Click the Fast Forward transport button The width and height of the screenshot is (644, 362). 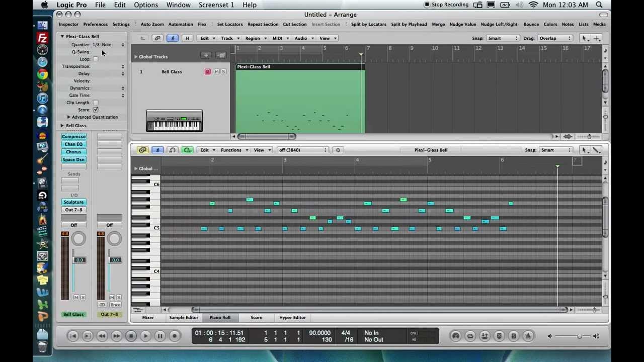click(x=116, y=336)
